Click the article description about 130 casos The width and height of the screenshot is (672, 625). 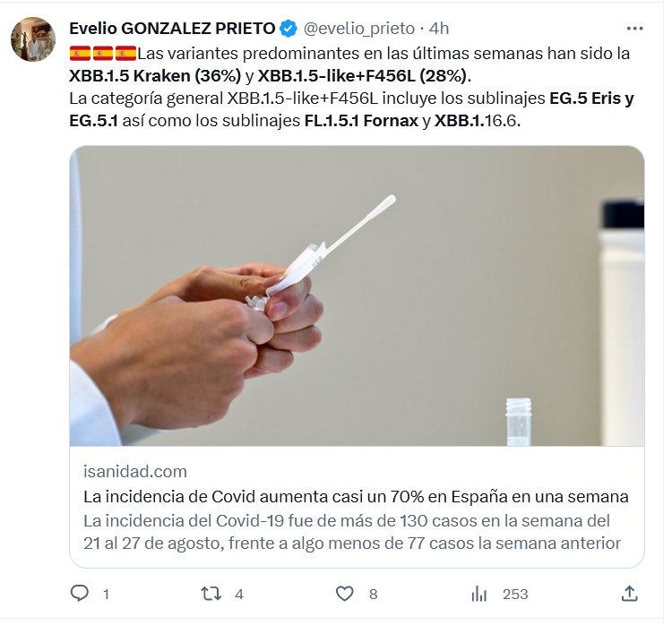click(352, 532)
